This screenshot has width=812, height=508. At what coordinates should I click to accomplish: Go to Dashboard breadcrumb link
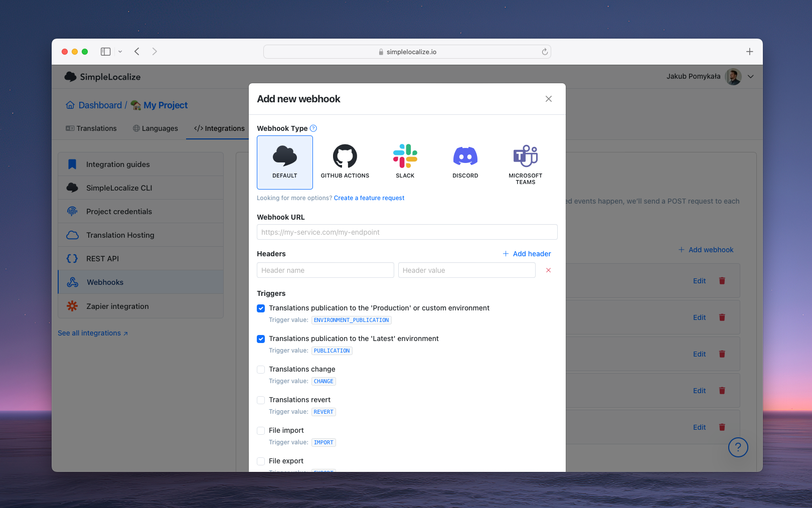coord(94,105)
